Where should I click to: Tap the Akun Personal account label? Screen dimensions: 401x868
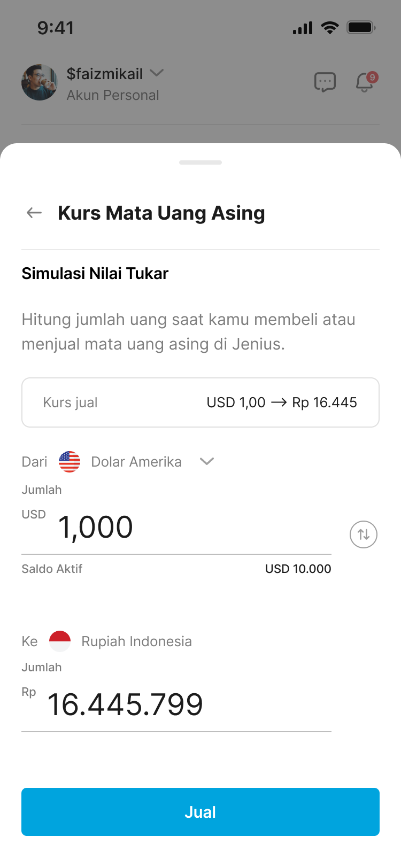tap(113, 95)
